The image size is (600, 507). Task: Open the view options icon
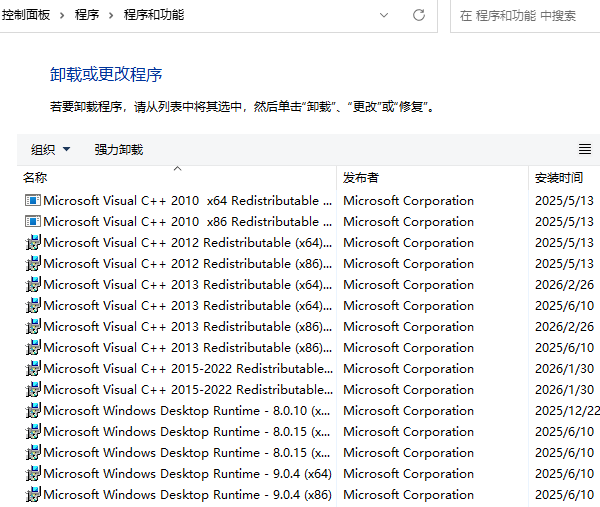point(585,149)
